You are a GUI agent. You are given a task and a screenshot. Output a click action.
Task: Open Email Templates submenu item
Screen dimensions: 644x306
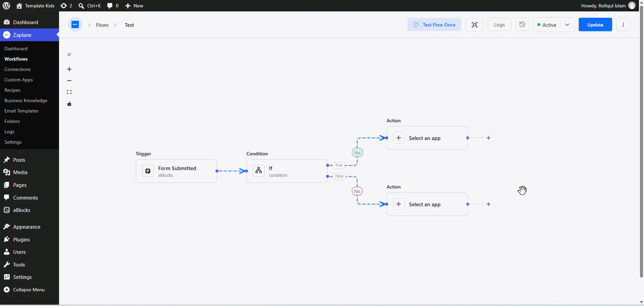[x=22, y=111]
